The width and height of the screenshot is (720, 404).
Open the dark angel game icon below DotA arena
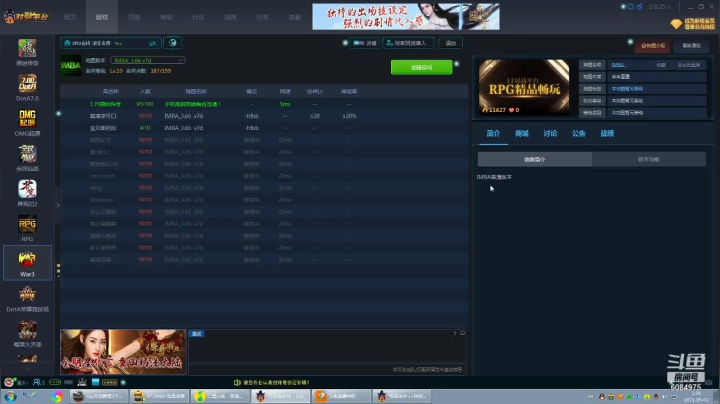coord(27,333)
